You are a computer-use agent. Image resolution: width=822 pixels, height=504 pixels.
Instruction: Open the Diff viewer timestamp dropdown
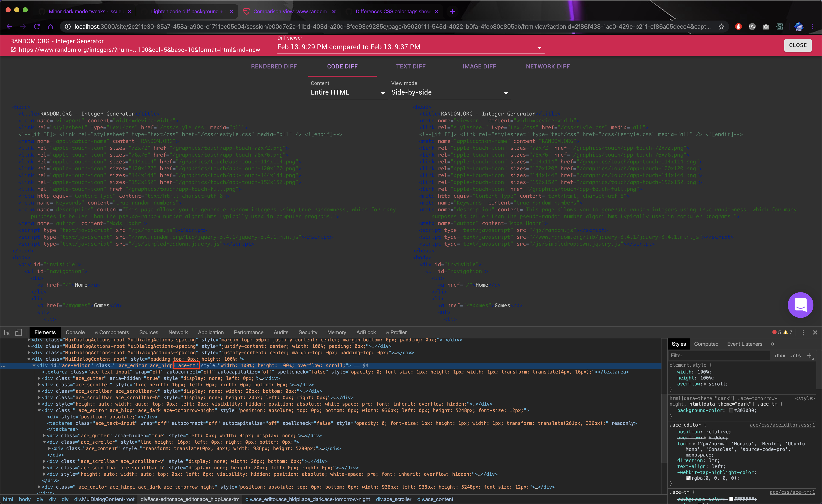point(539,48)
